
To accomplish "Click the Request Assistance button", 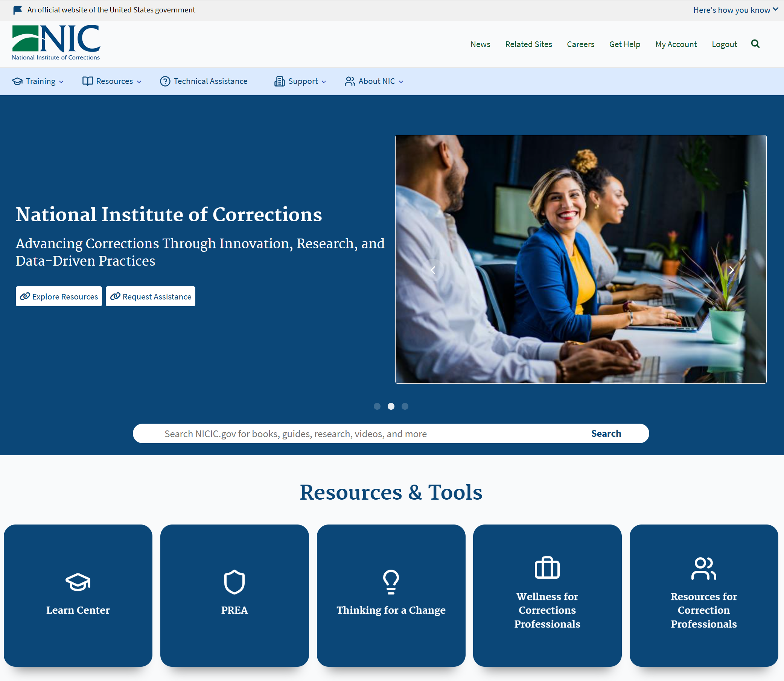I will click(x=151, y=296).
